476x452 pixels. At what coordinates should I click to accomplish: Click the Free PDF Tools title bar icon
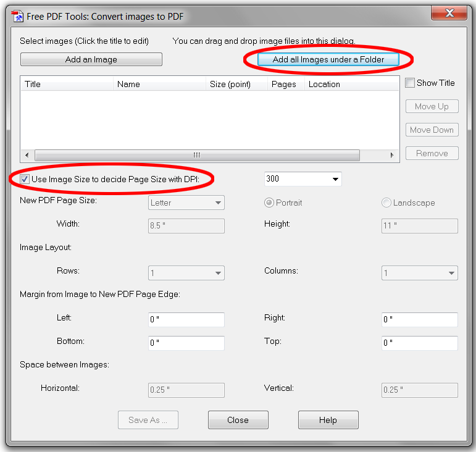click(17, 16)
